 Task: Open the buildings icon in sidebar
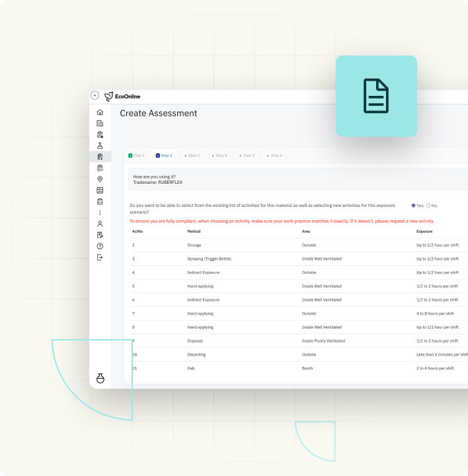point(100,124)
